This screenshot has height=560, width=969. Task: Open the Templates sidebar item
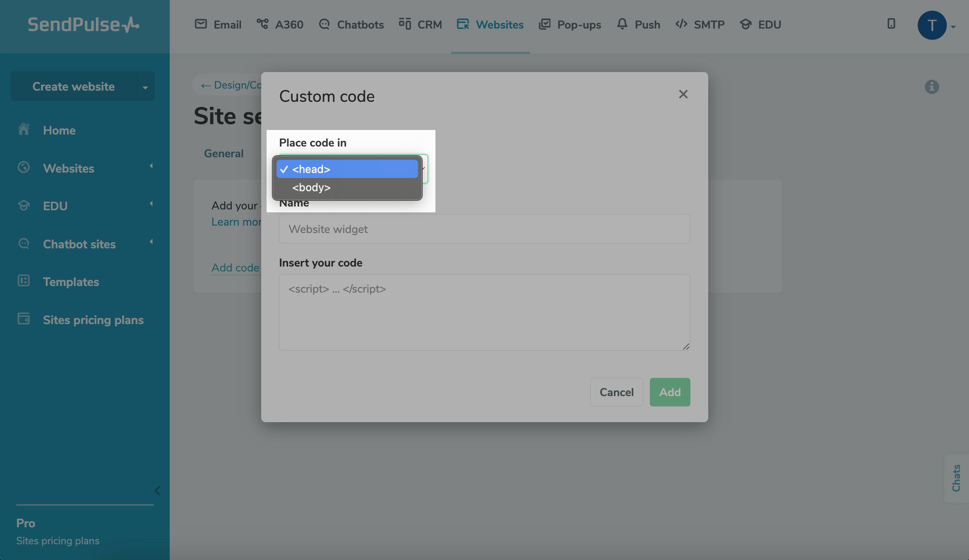[71, 282]
